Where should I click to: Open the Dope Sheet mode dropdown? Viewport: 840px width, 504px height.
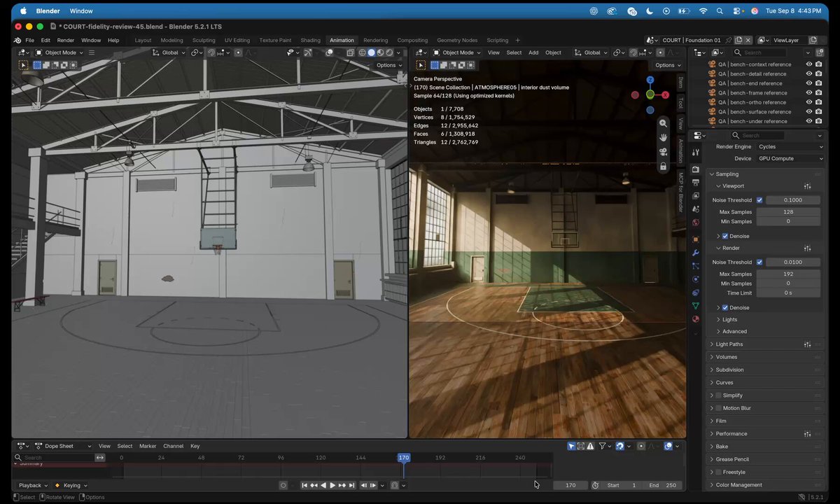[x=64, y=446]
